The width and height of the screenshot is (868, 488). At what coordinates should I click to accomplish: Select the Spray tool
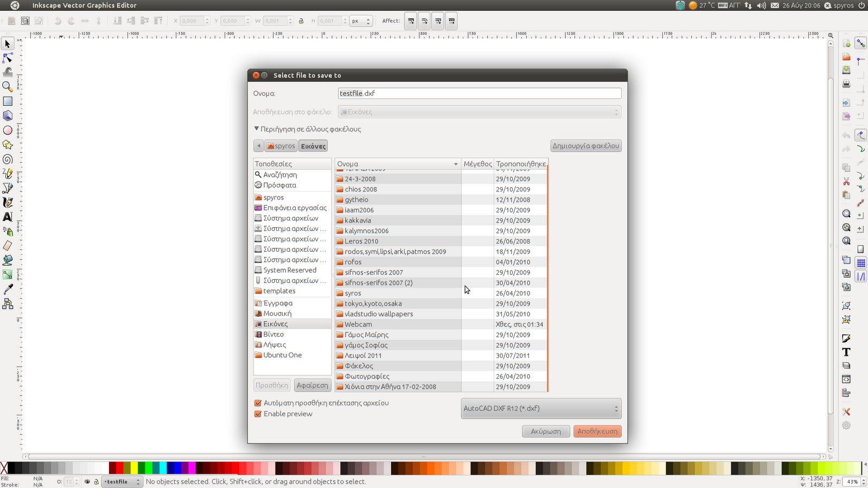8,232
